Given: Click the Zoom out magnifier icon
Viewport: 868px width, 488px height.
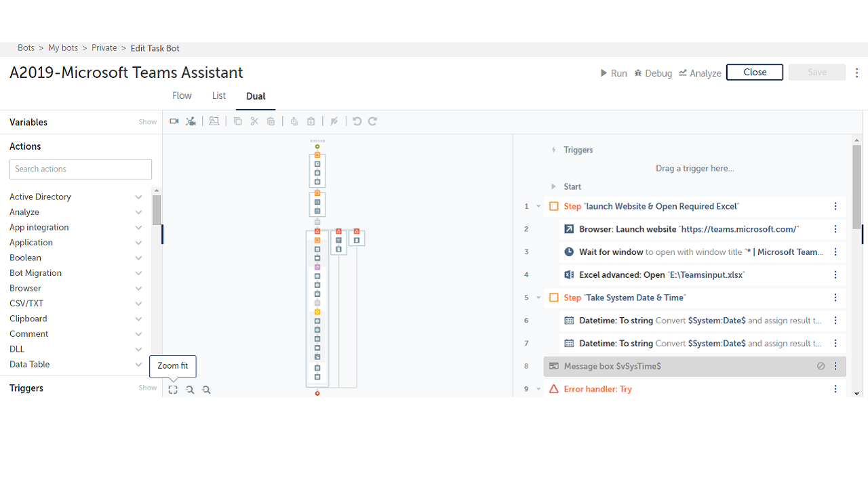Looking at the screenshot, I should (190, 390).
